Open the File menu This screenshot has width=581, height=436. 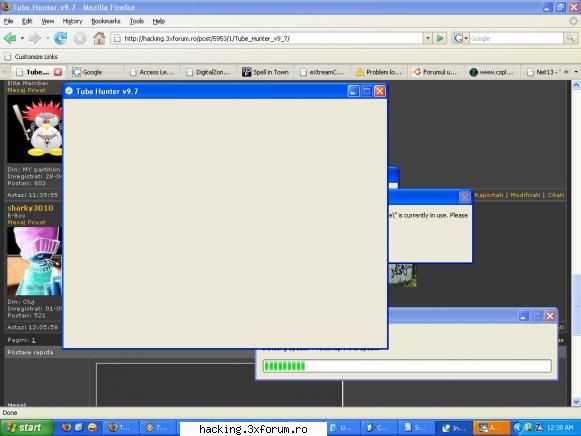(x=9, y=21)
